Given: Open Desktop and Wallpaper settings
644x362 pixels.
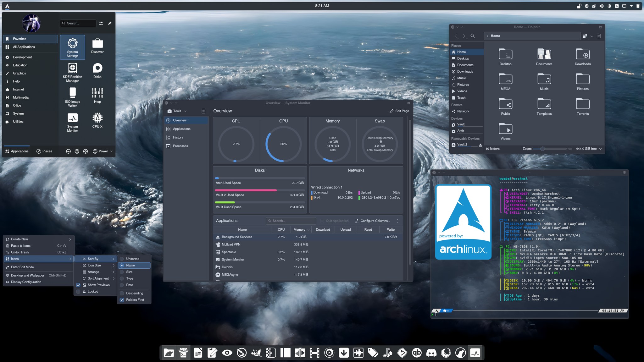Looking at the screenshot, I should 39,275.
